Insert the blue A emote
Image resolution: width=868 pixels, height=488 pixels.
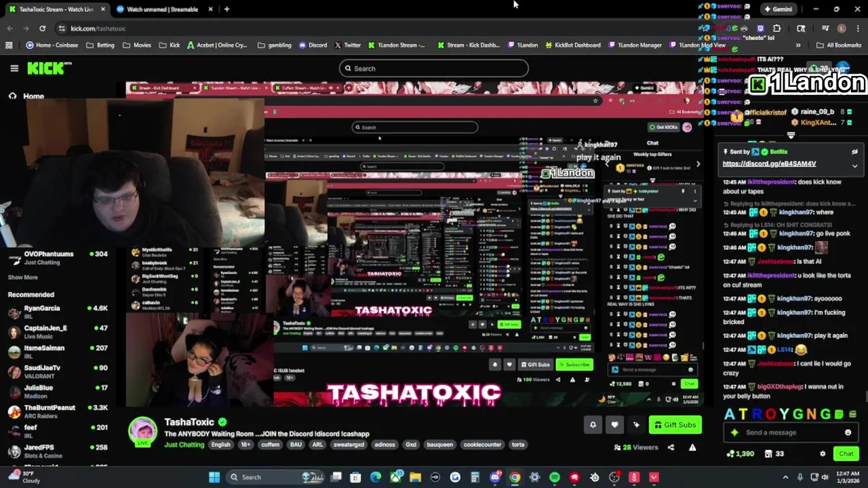click(x=730, y=414)
